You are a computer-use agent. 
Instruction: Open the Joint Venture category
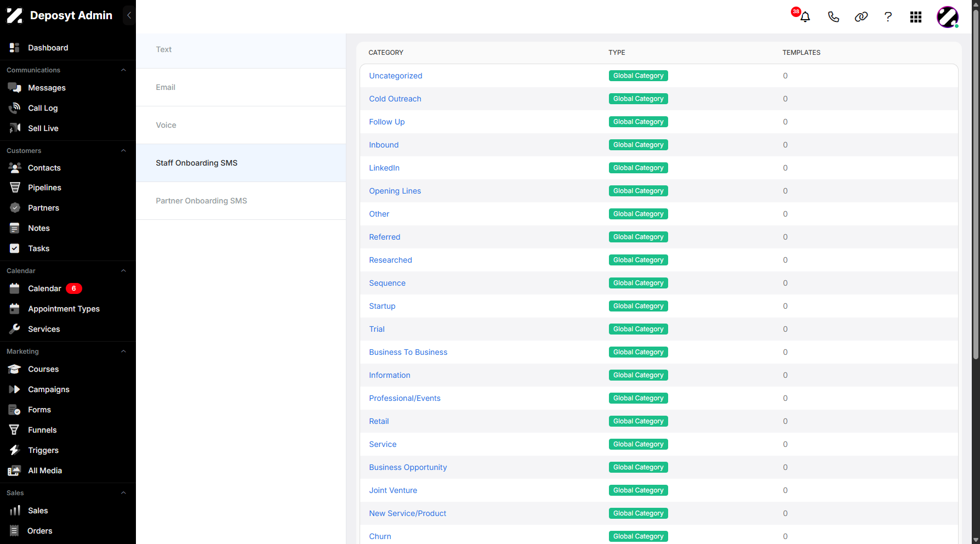(393, 490)
